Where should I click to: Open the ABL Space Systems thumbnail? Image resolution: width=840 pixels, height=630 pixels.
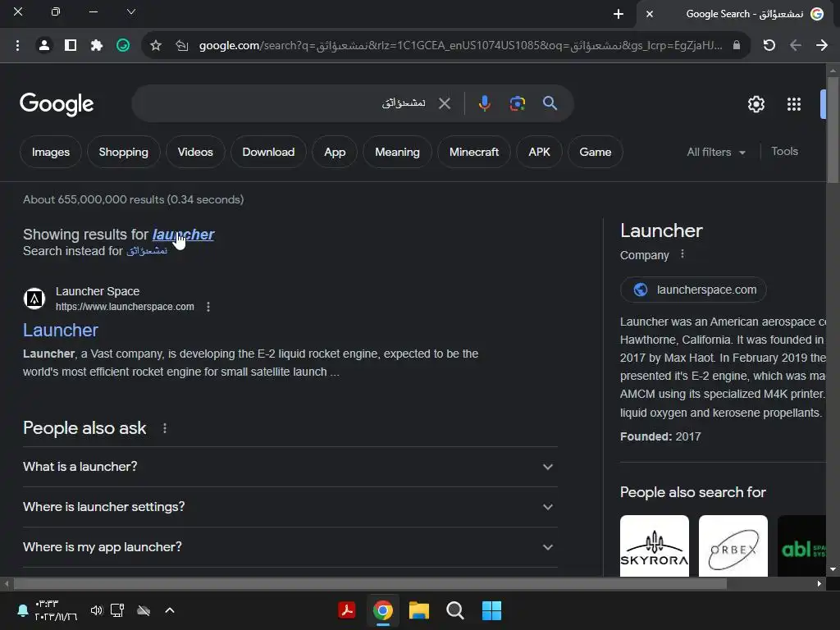click(801, 546)
